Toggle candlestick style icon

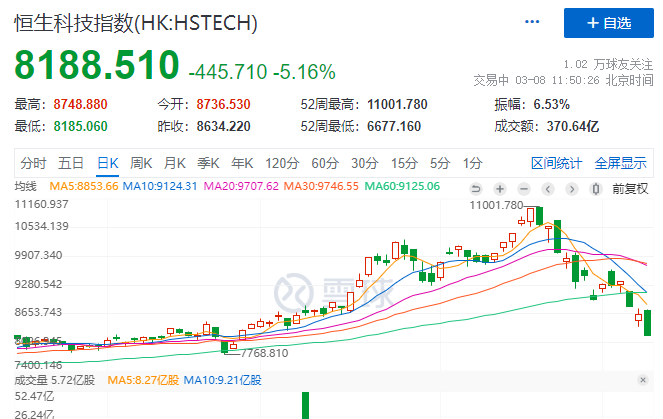[x=596, y=189]
